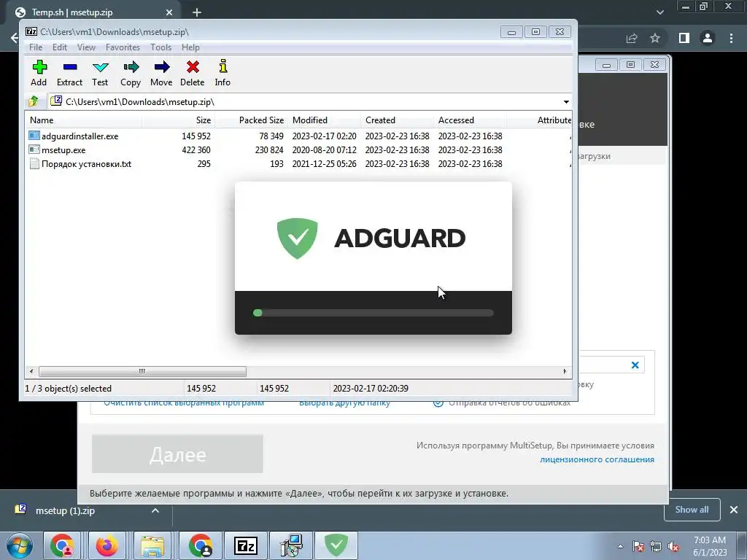Click the Move toolbar icon
Screen dimensions: 747x560
point(161,67)
